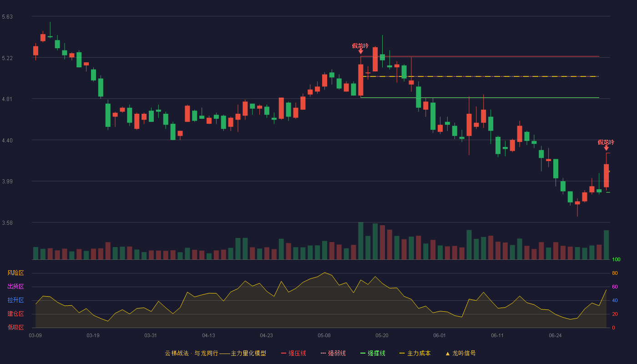Click the latest red candlestick under 假龙吟
The width and height of the screenshot is (637, 364).
point(606,176)
